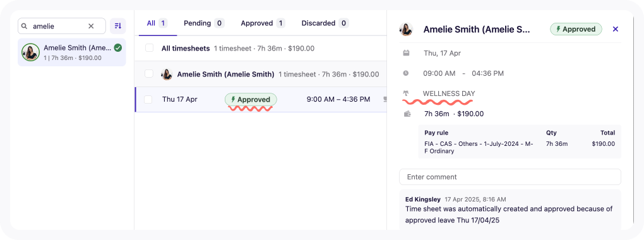
Task: Click the calendar icon beside Thu, 17 Apr
Action: point(406,53)
